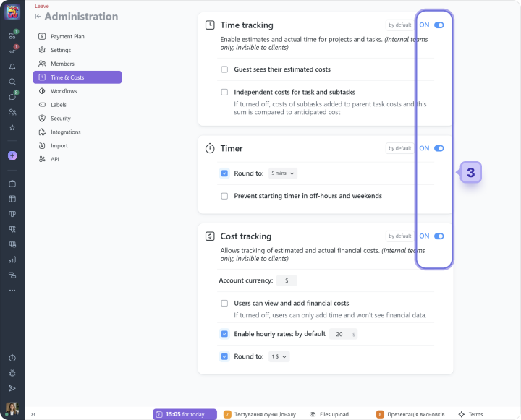Viewport: 521px width, 420px height.
Task: Click '15:05 for today' timer button
Action: click(185, 414)
